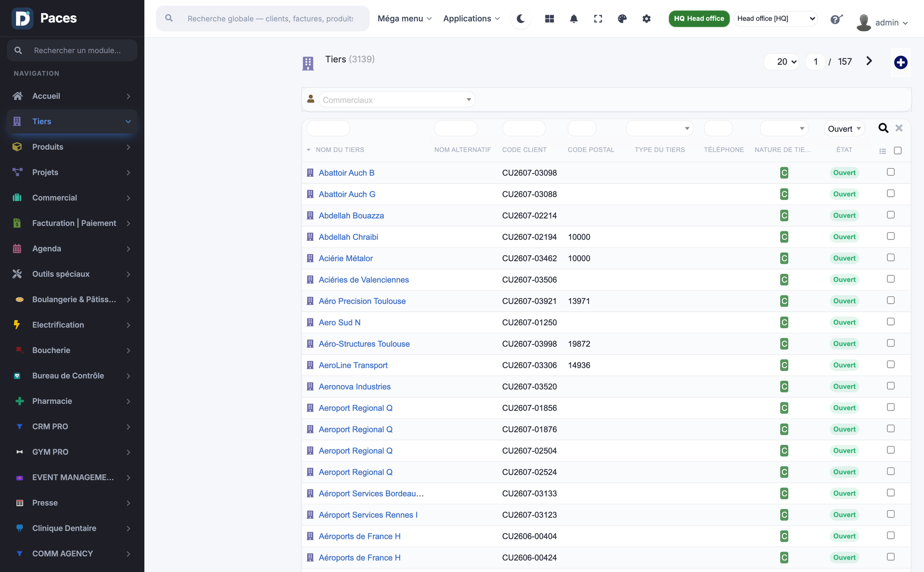Image resolution: width=924 pixels, height=572 pixels.
Task: Check the box for AeroLine Transport
Action: tap(891, 364)
